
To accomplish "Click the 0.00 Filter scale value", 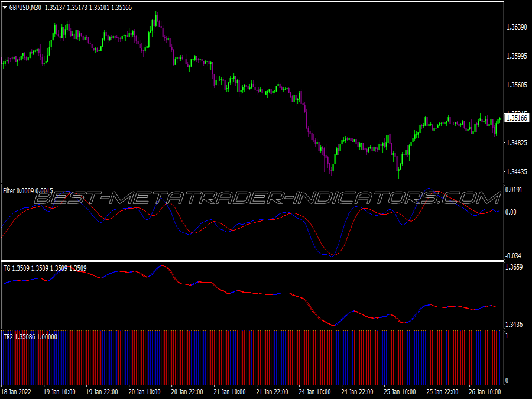I will point(511,212).
